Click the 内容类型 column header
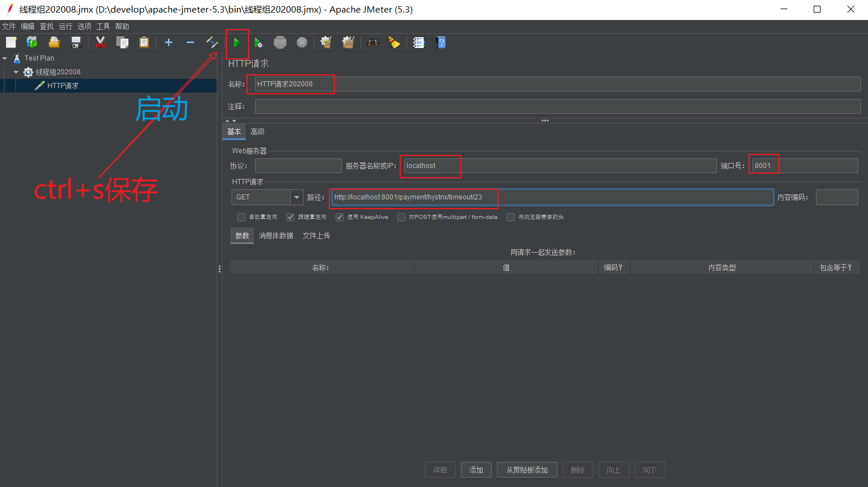Screen dimensions: 868x487 click(x=722, y=268)
